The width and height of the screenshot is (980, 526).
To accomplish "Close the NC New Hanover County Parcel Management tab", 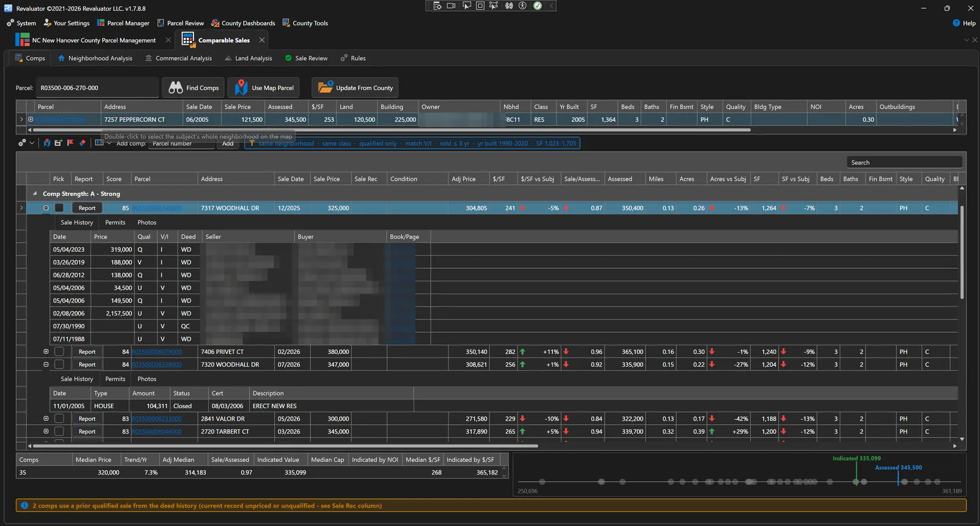I will tap(168, 40).
